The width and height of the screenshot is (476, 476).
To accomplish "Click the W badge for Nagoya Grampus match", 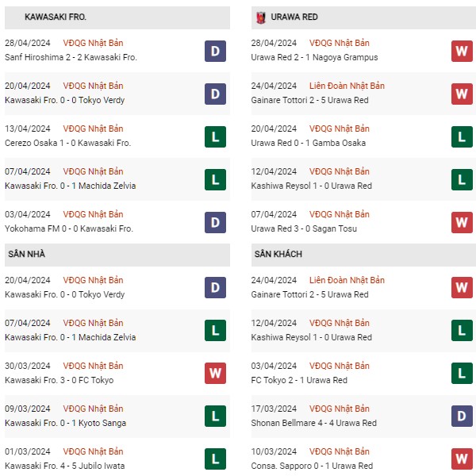I will [x=462, y=51].
